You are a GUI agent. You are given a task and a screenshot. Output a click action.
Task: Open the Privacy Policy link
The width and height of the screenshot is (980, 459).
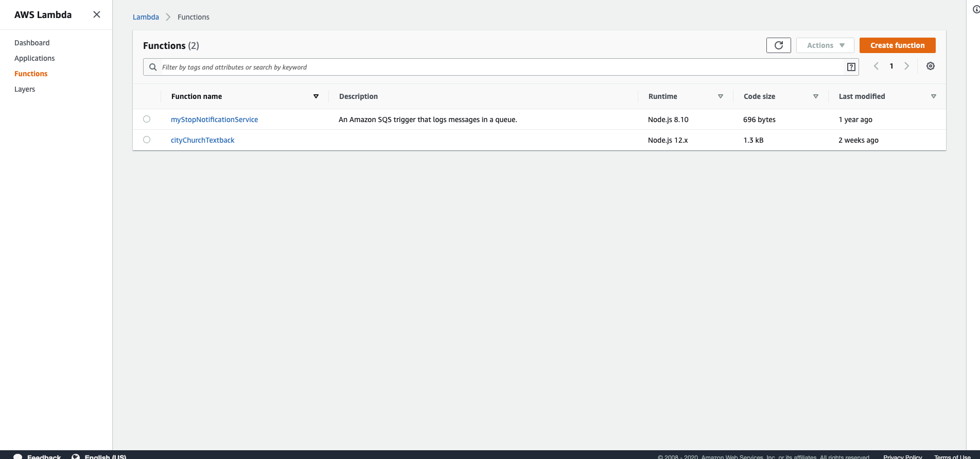(902, 456)
